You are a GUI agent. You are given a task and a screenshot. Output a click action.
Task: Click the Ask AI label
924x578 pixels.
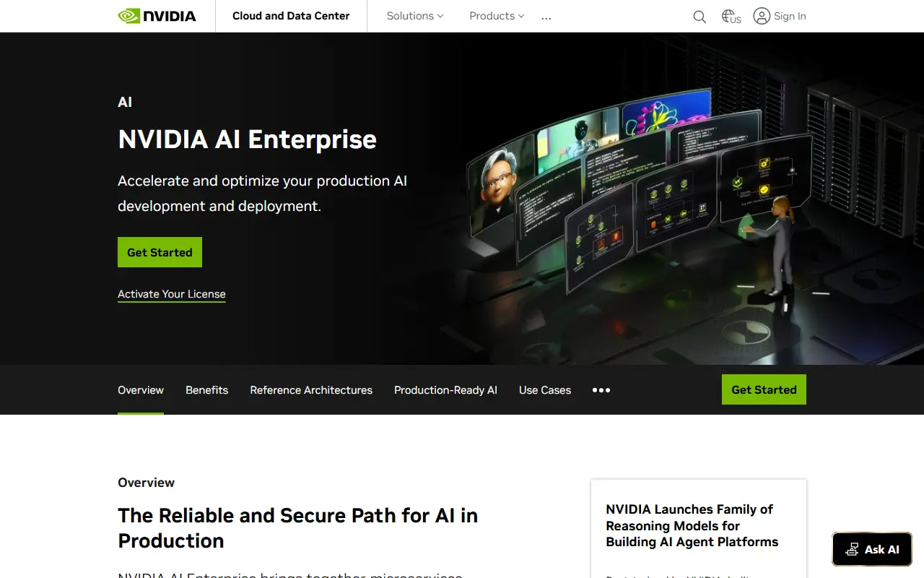[x=882, y=549]
